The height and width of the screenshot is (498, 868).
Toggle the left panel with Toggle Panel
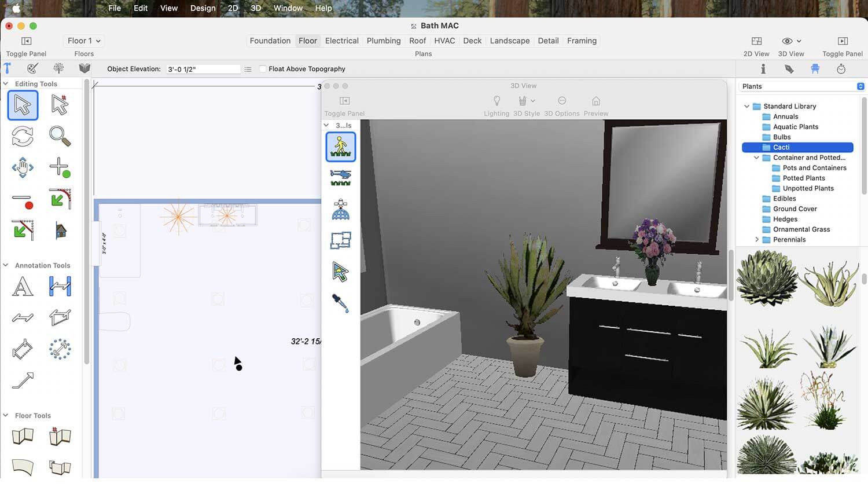[26, 41]
